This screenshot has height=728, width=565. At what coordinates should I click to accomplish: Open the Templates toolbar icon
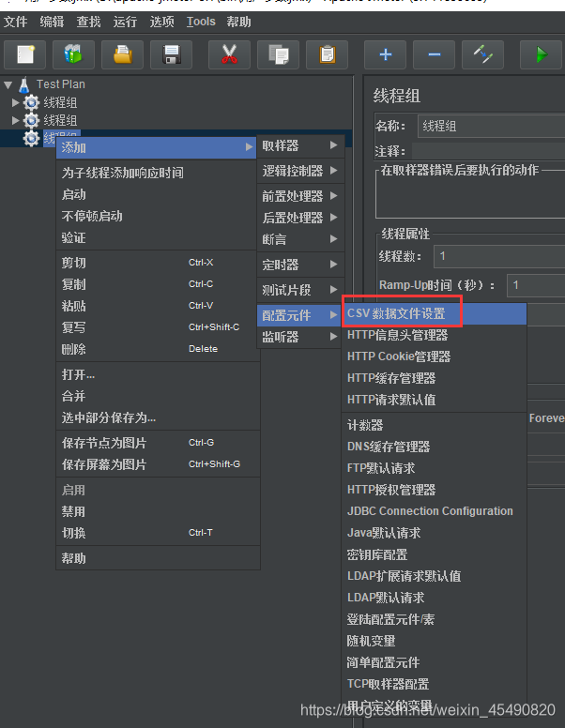click(x=73, y=54)
